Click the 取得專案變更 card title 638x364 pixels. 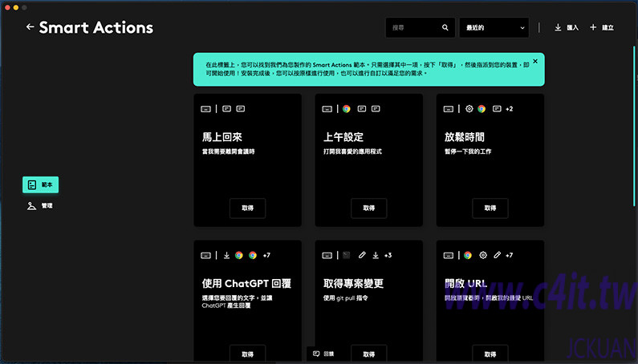pyautogui.click(x=353, y=284)
